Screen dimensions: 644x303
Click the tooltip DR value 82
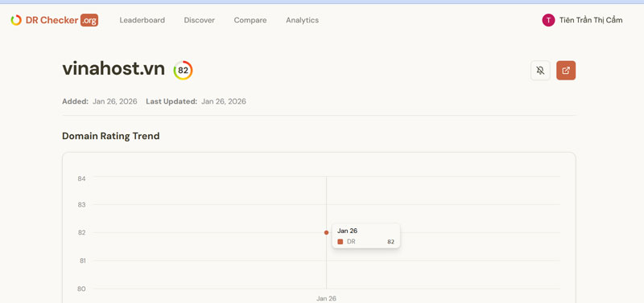390,242
